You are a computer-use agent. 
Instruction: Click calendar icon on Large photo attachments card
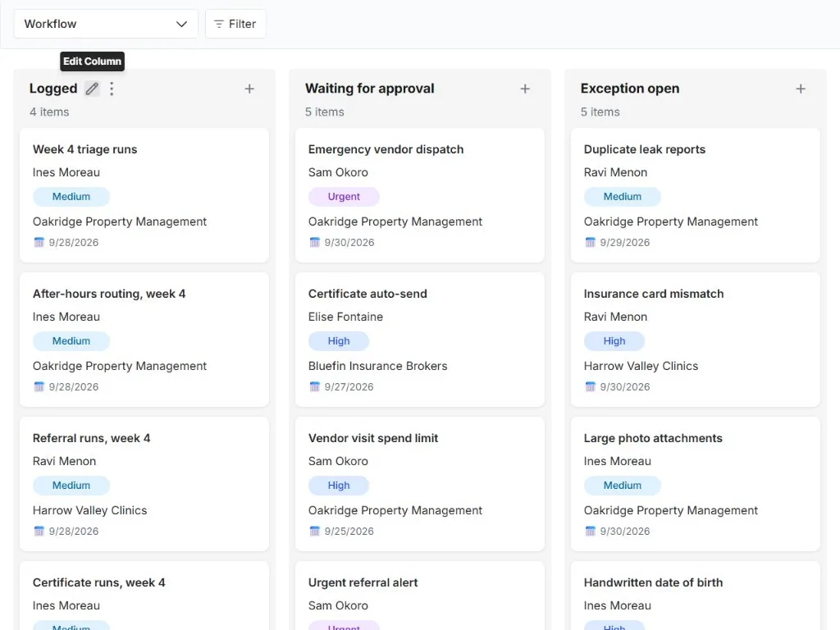[x=591, y=531]
